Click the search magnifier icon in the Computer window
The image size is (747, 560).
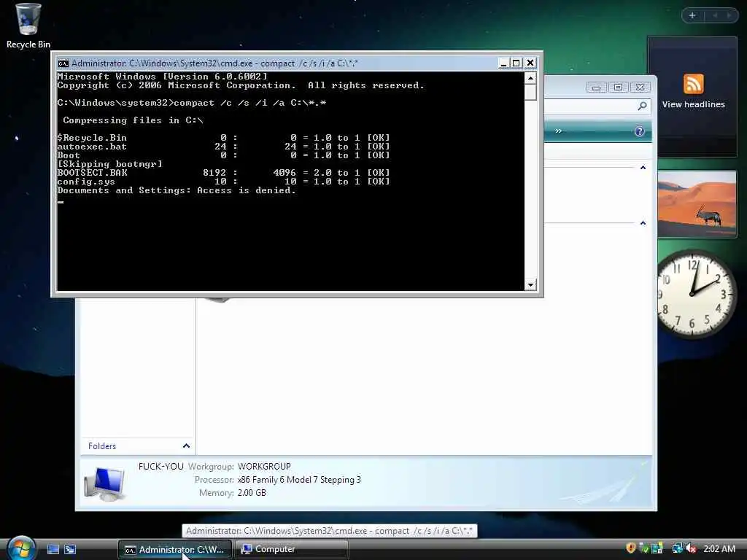point(642,106)
